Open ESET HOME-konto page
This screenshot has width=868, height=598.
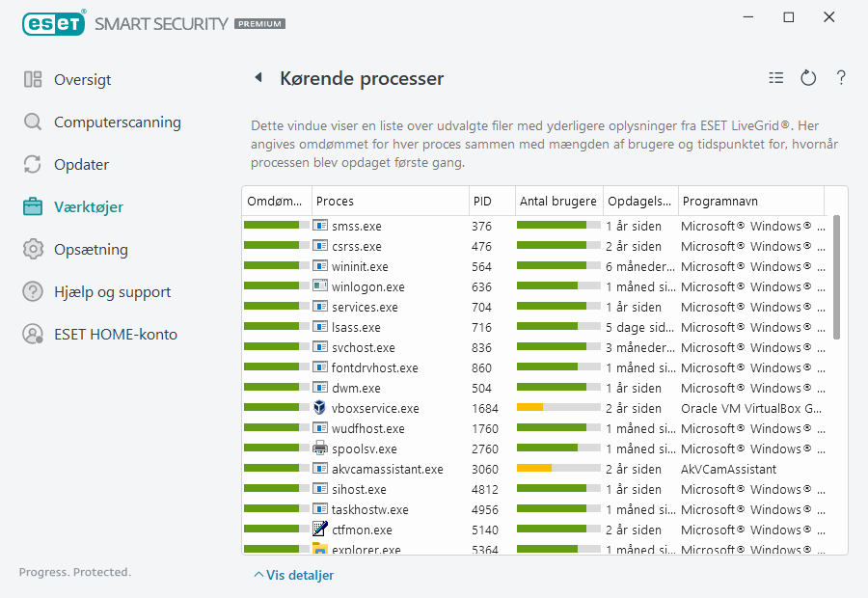(115, 335)
